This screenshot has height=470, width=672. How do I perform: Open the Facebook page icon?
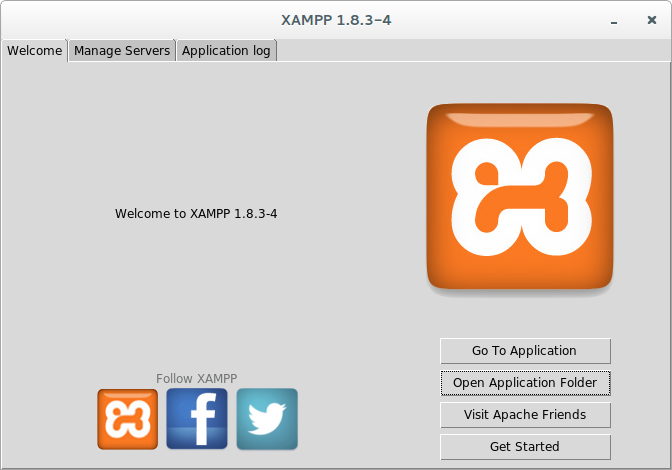click(x=197, y=419)
